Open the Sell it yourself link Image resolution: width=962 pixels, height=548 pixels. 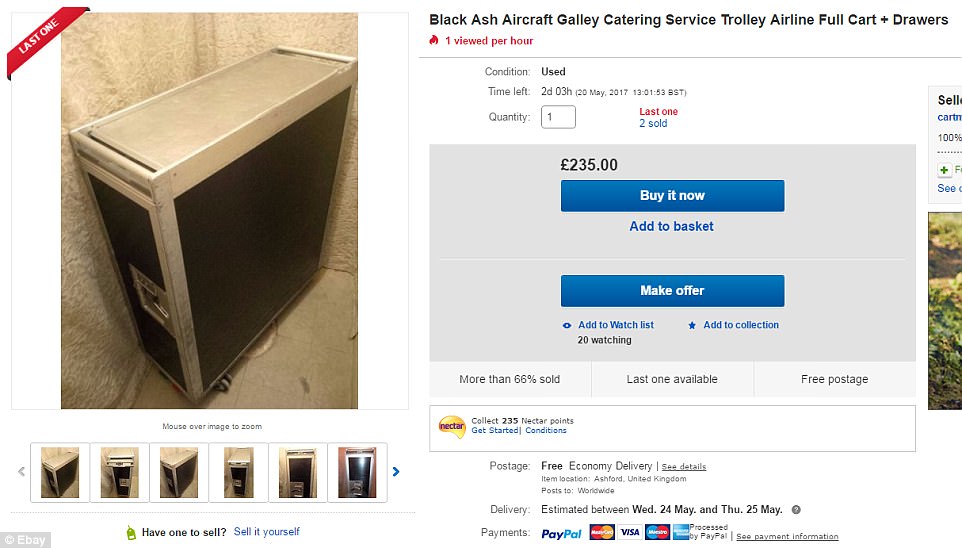pyautogui.click(x=266, y=532)
